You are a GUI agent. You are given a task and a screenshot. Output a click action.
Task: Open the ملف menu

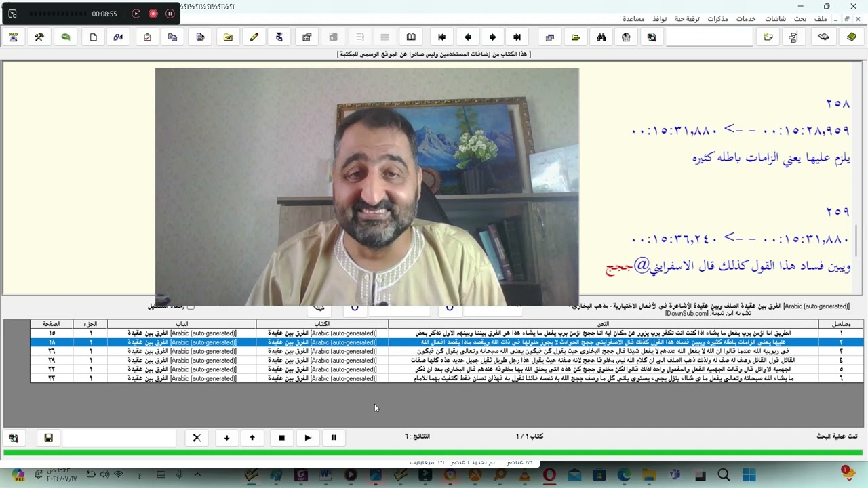[x=821, y=19]
